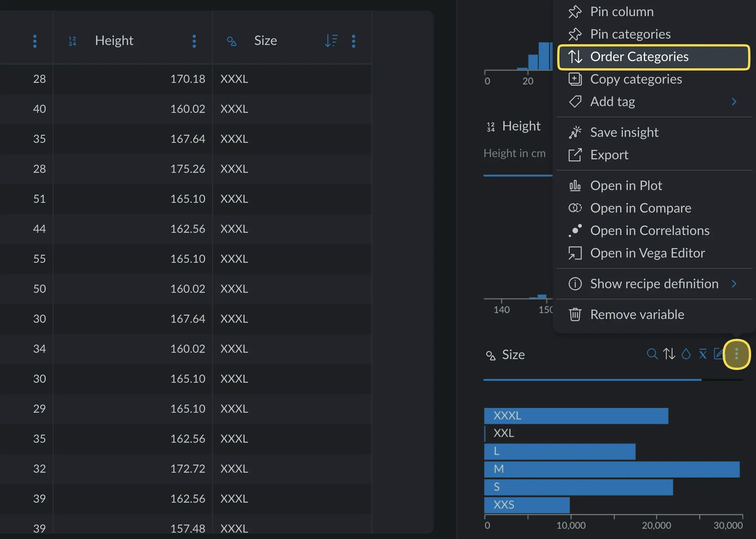Choose Pin categories menu entry
756x539 pixels.
tap(630, 34)
